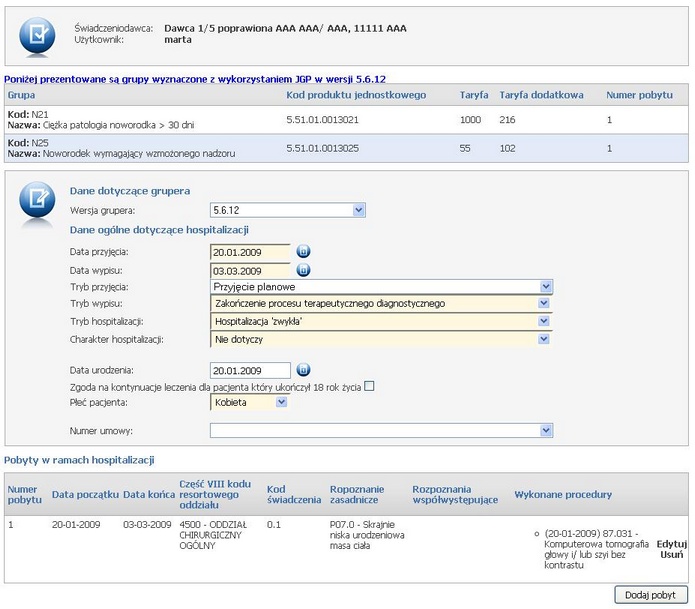Open the Tryb wypisu dropdown
The image size is (695, 609).
(546, 304)
